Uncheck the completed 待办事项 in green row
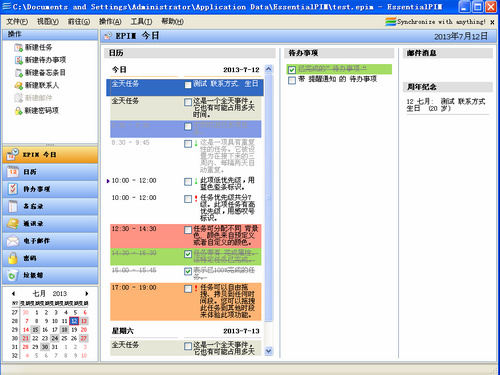 pos(292,70)
